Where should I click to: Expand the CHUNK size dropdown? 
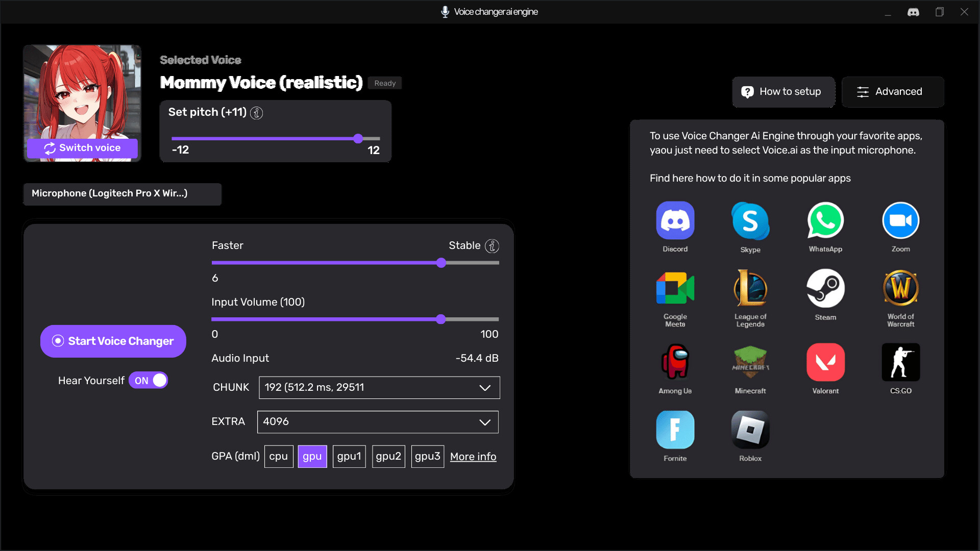pyautogui.click(x=379, y=388)
